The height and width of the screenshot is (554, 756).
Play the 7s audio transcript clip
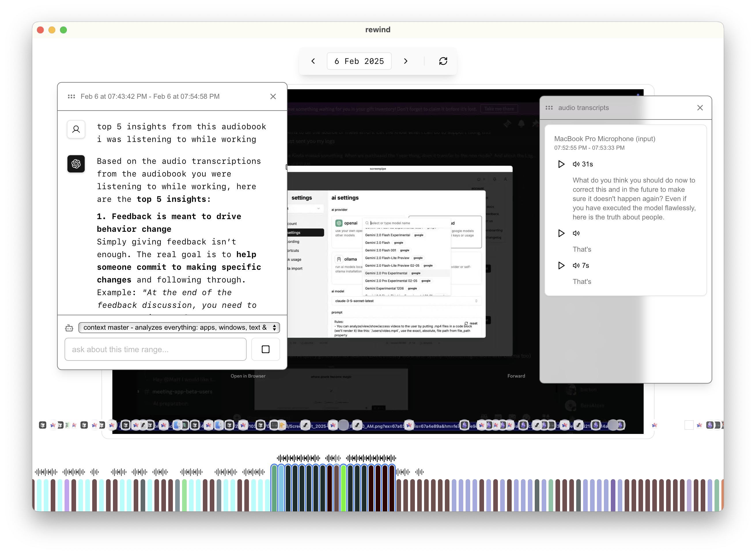561,265
